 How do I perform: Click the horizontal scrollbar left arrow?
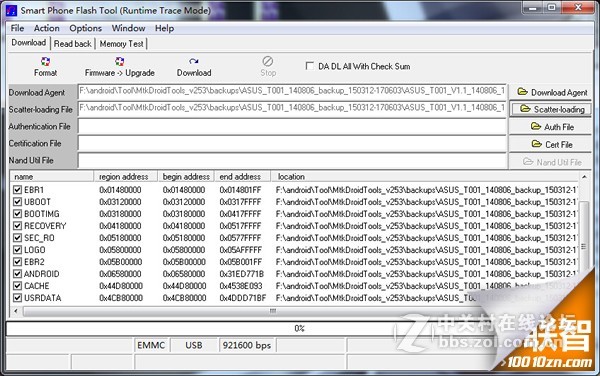click(16, 311)
